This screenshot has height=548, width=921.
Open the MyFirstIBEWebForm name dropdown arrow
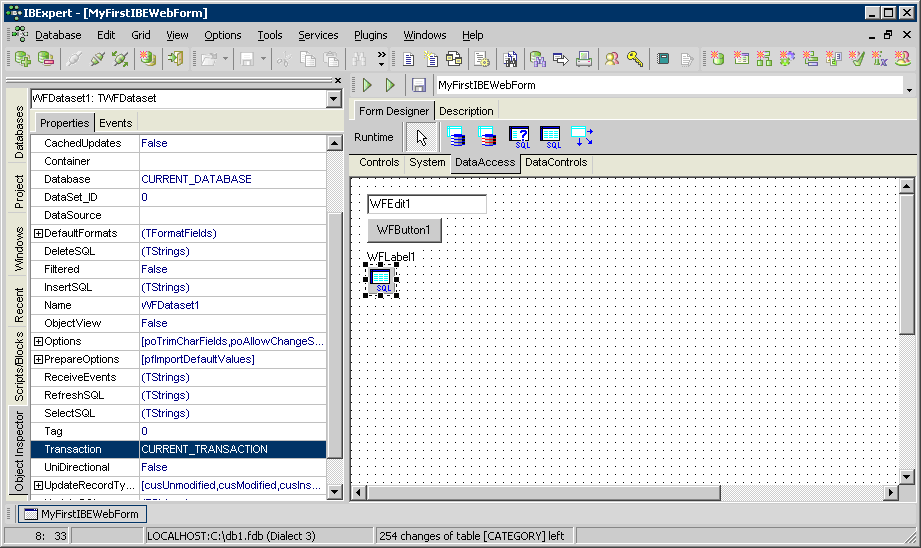[x=909, y=89]
